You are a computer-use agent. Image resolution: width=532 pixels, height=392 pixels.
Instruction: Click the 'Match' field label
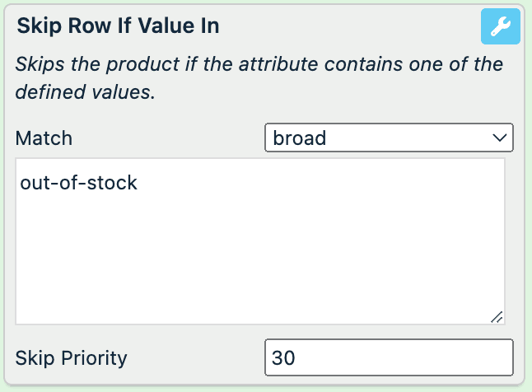[44, 138]
